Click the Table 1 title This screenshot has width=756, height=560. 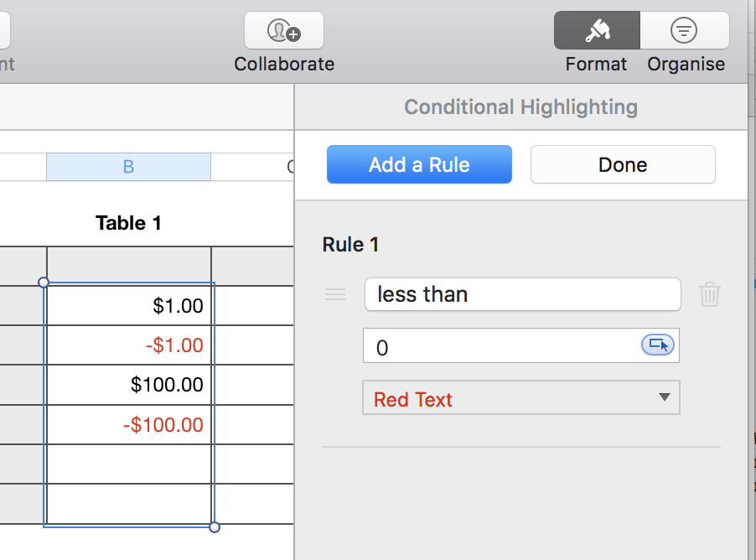(128, 223)
